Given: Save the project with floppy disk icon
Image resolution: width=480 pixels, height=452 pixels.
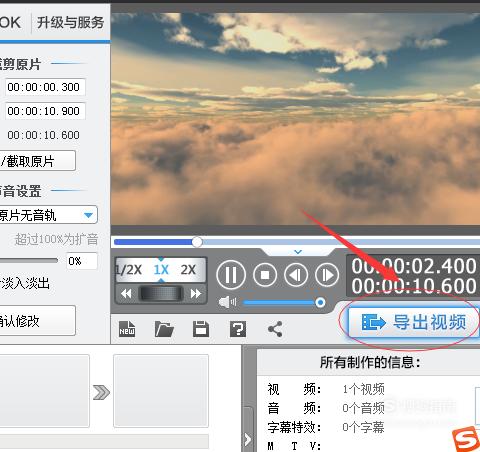Looking at the screenshot, I should (x=201, y=329).
